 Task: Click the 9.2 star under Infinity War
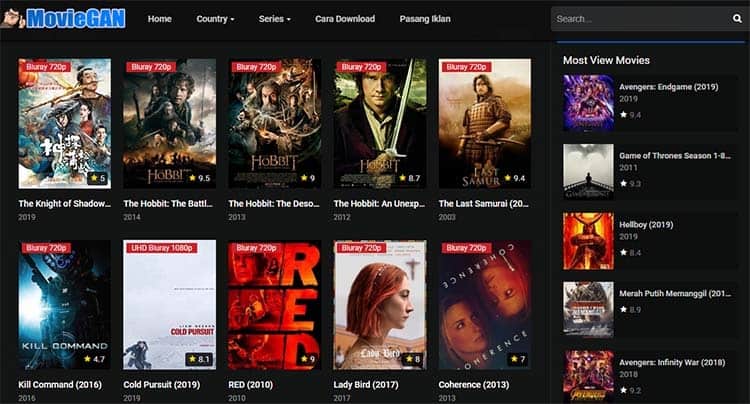tap(630, 390)
